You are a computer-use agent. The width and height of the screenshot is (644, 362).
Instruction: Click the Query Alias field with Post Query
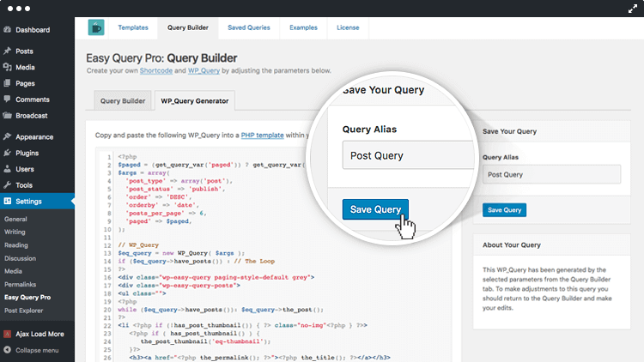coord(551,174)
